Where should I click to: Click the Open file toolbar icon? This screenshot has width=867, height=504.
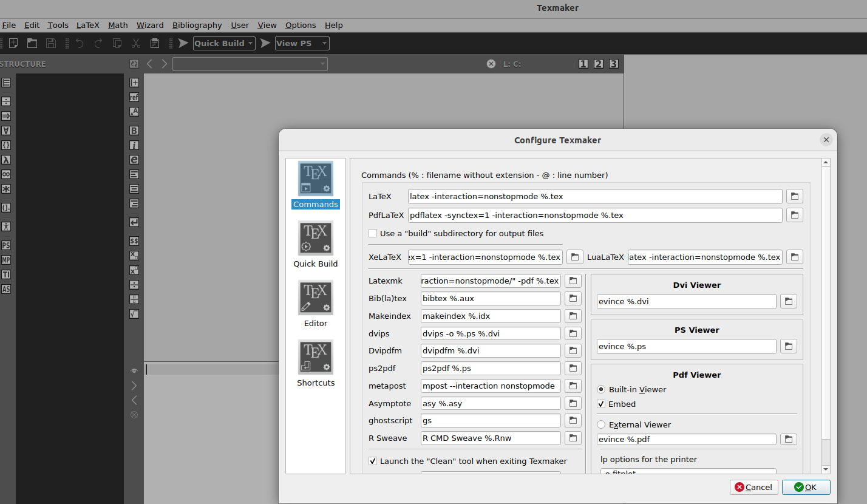(32, 43)
